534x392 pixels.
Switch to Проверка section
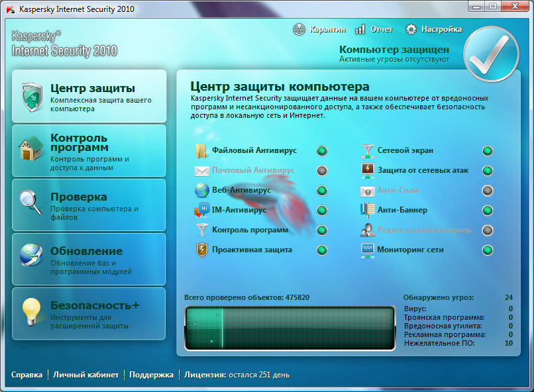point(89,205)
